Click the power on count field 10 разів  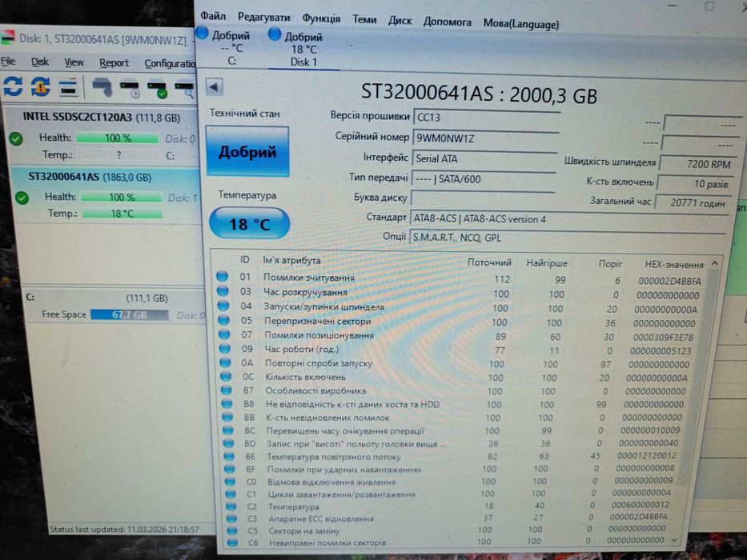point(697,183)
